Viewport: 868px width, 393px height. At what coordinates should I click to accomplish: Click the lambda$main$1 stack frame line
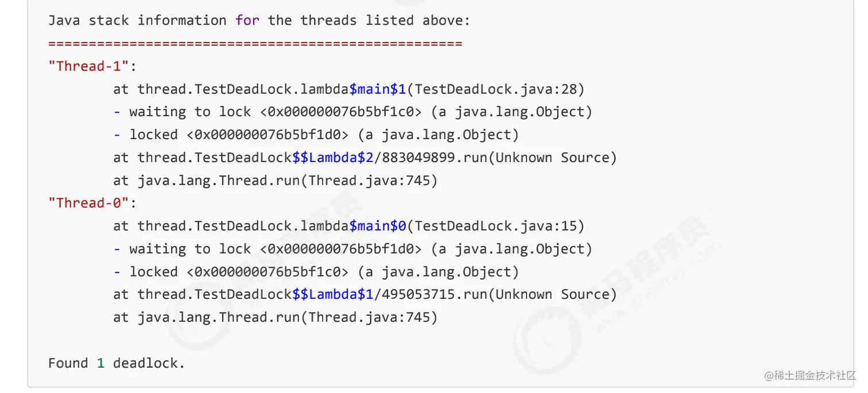pos(349,89)
